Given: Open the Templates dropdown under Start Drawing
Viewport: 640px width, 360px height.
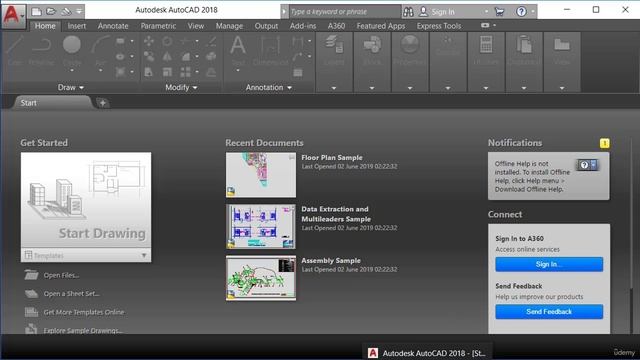Looking at the screenshot, I should point(86,256).
